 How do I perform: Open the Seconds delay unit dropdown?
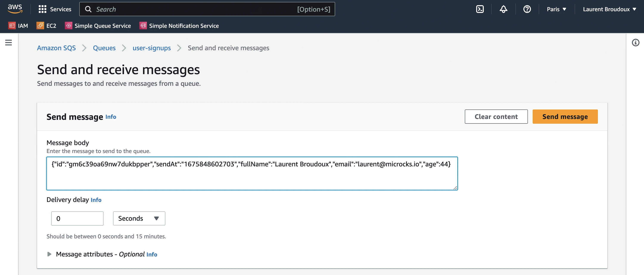point(139,219)
